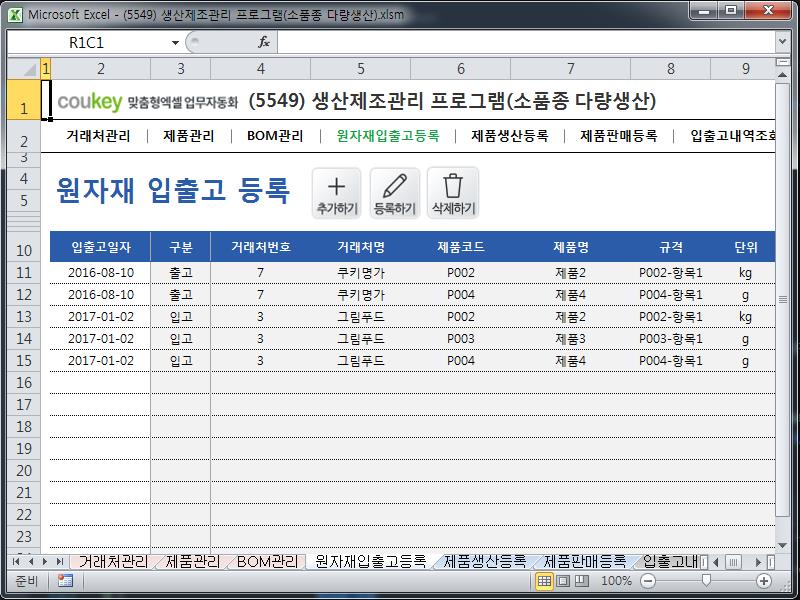Open BOM관리 navigation menu item
Viewport: 800px width, 600px height.
tap(275, 136)
